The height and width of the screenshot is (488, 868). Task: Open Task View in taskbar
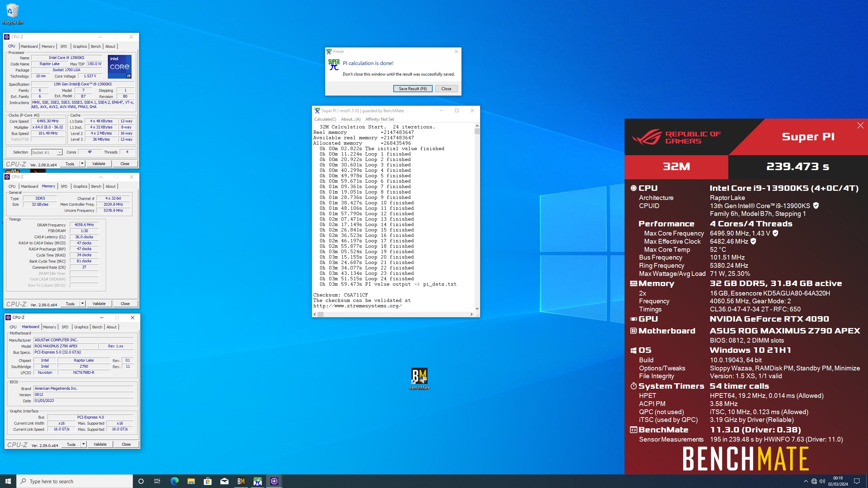click(x=157, y=481)
